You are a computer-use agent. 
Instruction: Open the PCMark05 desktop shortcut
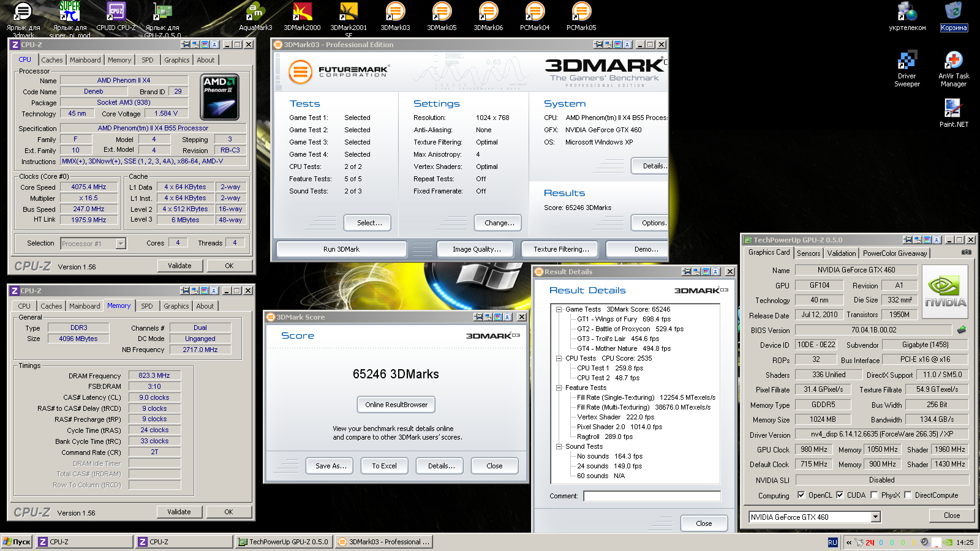point(581,17)
